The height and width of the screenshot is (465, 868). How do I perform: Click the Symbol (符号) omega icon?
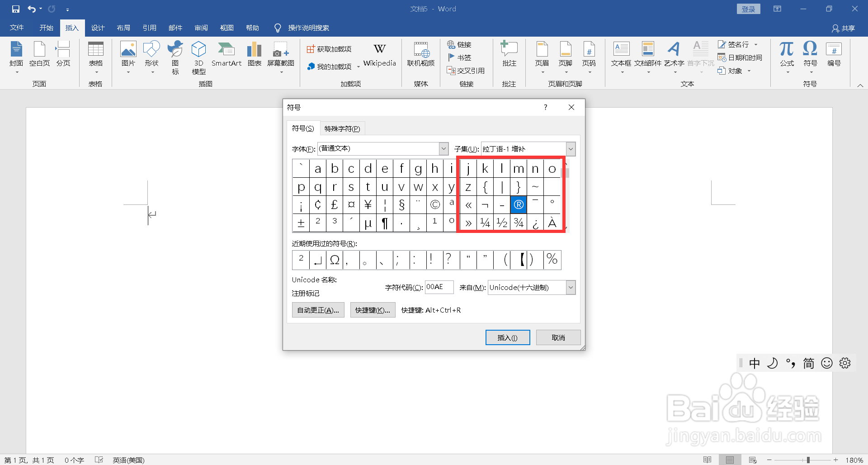click(810, 57)
